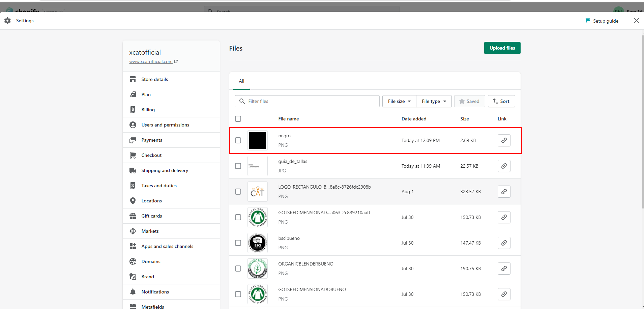Click the Filter files search field

pyautogui.click(x=307, y=101)
